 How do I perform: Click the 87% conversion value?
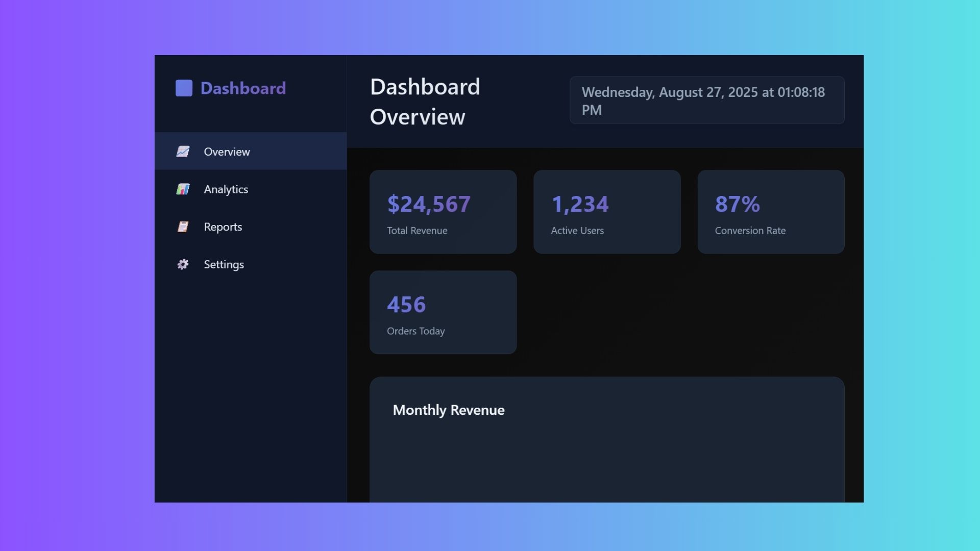coord(737,204)
